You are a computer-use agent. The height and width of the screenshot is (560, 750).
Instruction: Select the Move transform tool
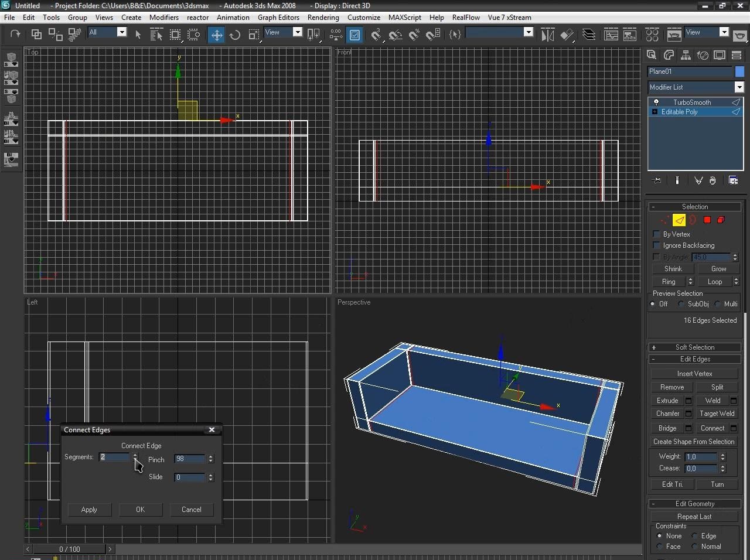pyautogui.click(x=216, y=35)
